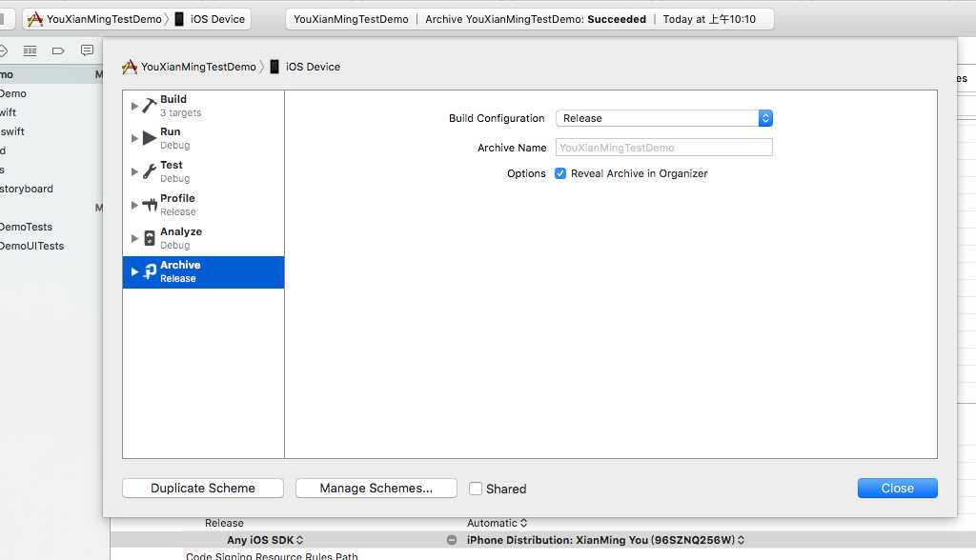
Task: Expand the Test scheme action
Action: click(x=133, y=171)
